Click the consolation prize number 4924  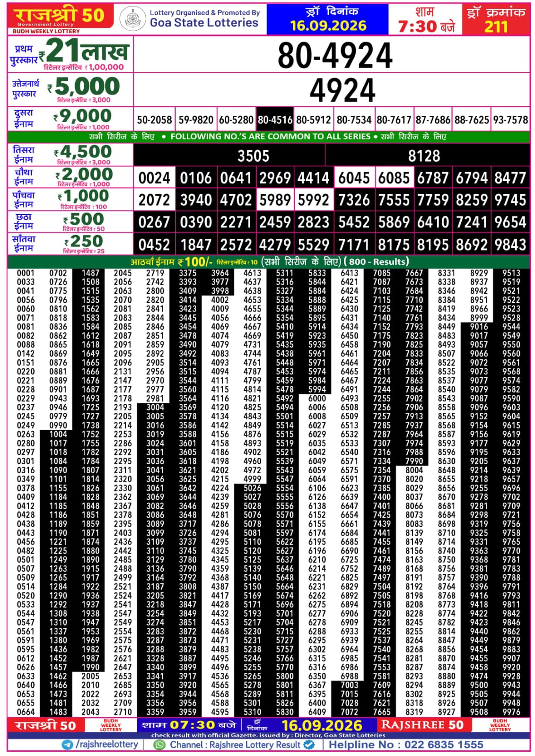click(342, 90)
